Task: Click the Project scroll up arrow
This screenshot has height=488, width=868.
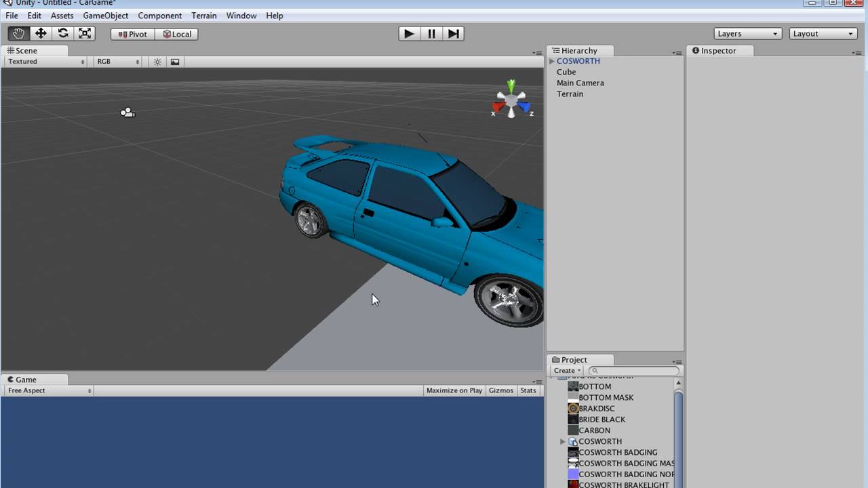Action: tap(678, 383)
